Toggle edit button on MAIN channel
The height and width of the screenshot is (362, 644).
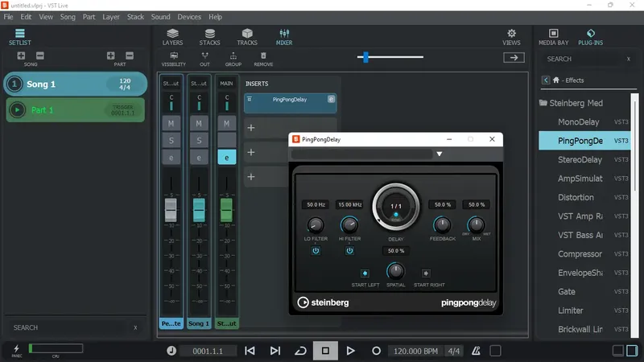click(226, 157)
